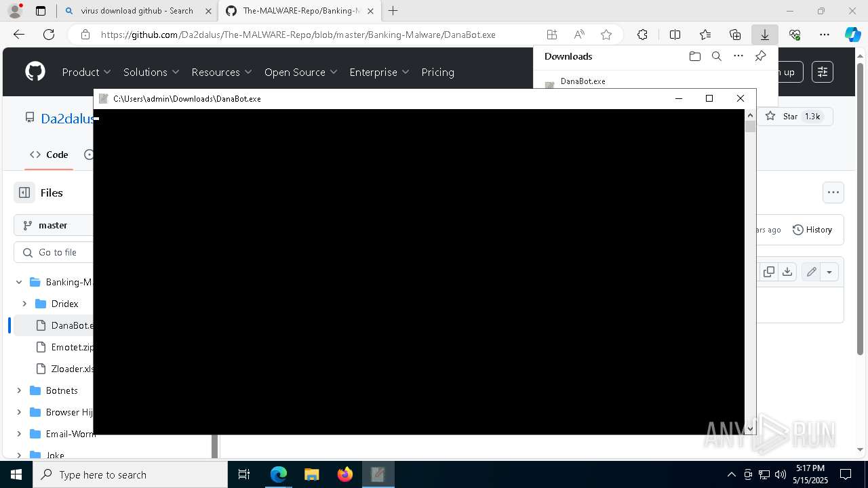This screenshot has width=868, height=488.
Task: Click console window scrollbar down arrow
Action: tap(750, 429)
